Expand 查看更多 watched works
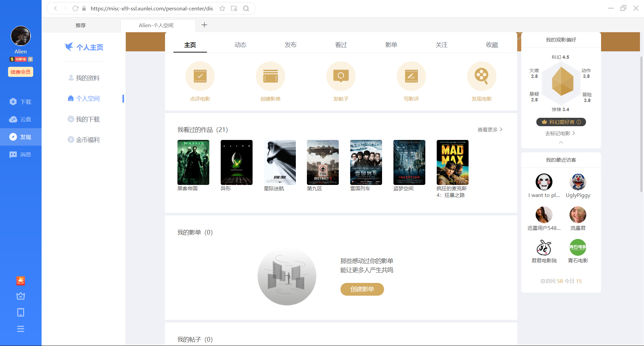This screenshot has width=644, height=346. (490, 130)
